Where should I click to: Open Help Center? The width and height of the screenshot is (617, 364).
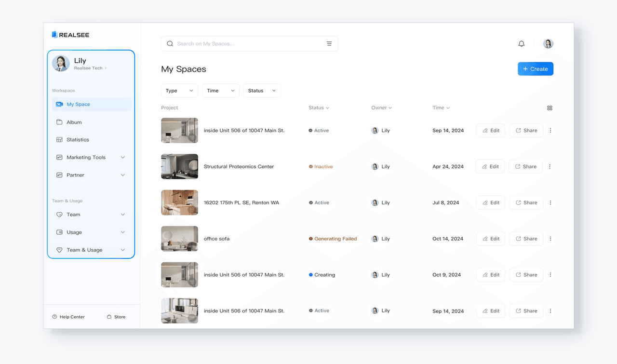tap(68, 317)
